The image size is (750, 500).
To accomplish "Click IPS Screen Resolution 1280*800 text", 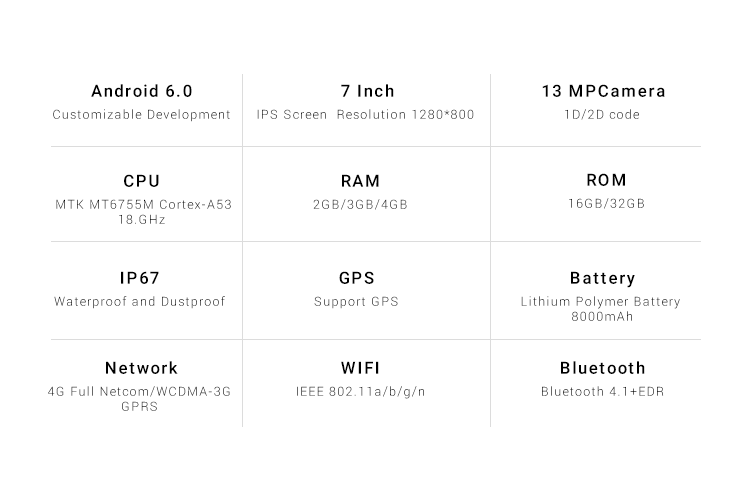I will 365,115.
